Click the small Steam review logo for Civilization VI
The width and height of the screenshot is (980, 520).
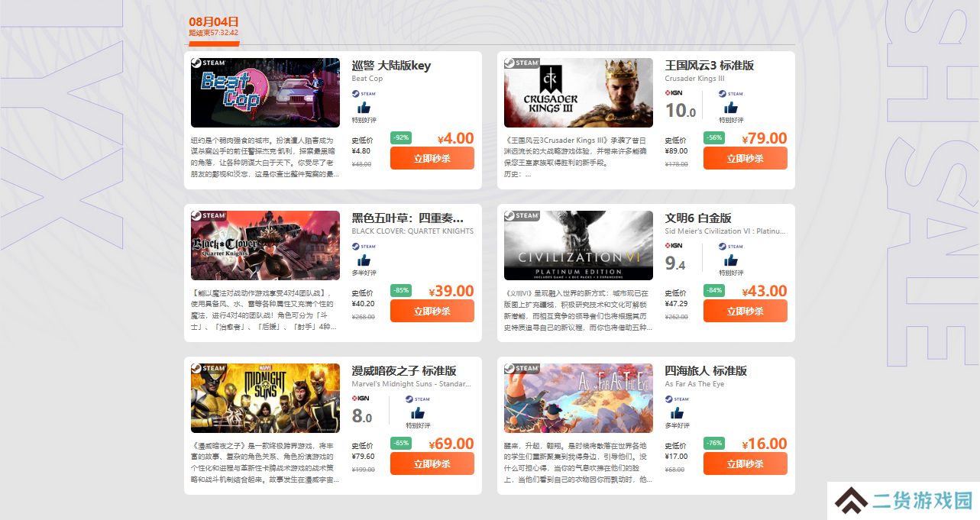pyautogui.click(x=730, y=247)
